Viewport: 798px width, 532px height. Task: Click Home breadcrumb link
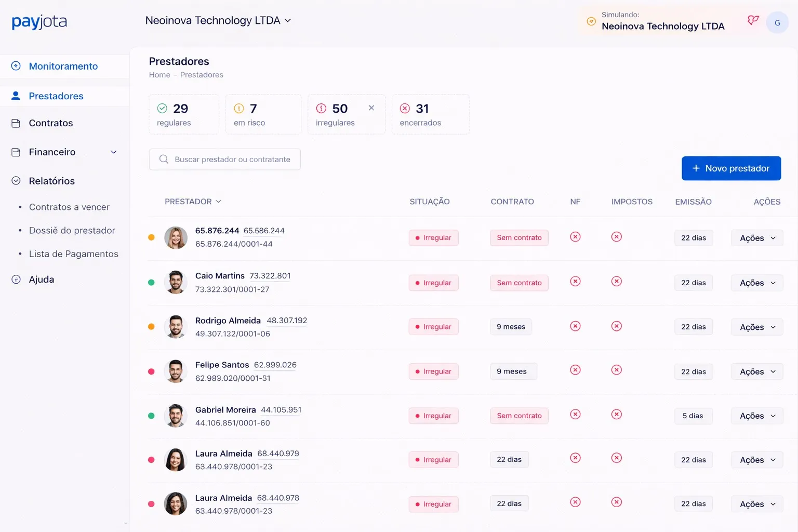(x=159, y=75)
